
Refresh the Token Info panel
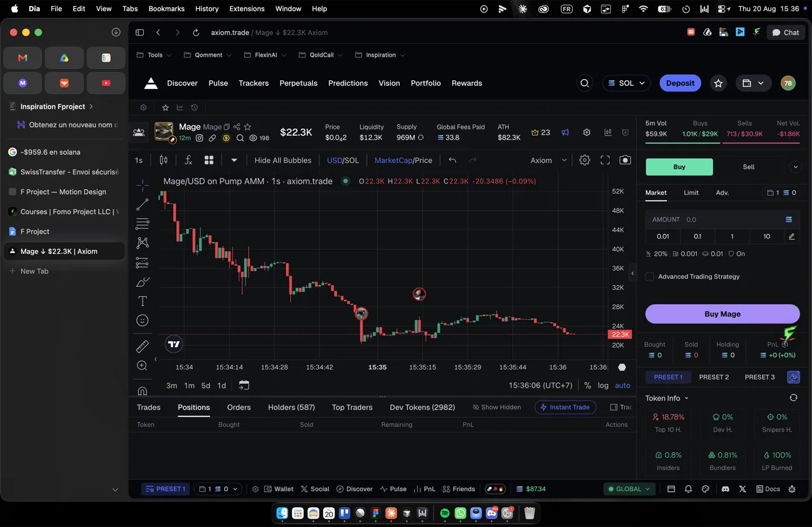(x=793, y=398)
